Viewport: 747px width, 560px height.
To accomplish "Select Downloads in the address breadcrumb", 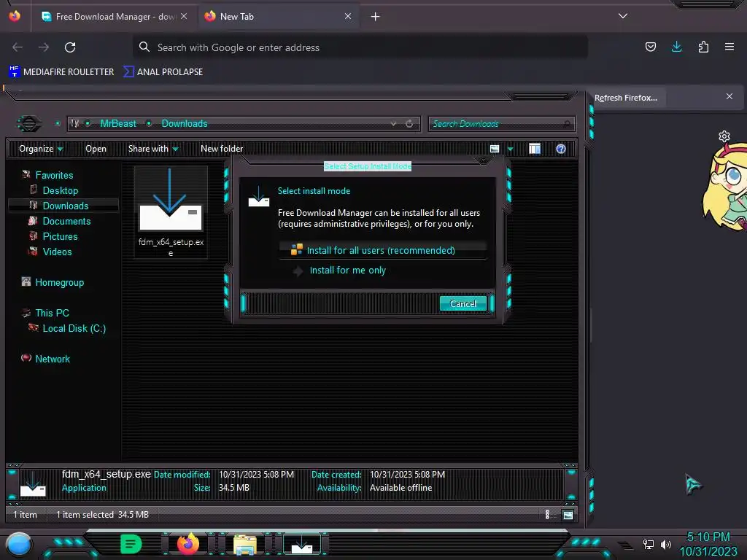I will point(185,123).
